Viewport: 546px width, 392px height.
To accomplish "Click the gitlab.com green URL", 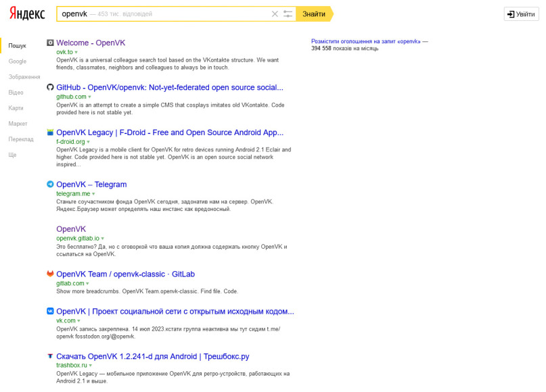I will coord(70,283).
